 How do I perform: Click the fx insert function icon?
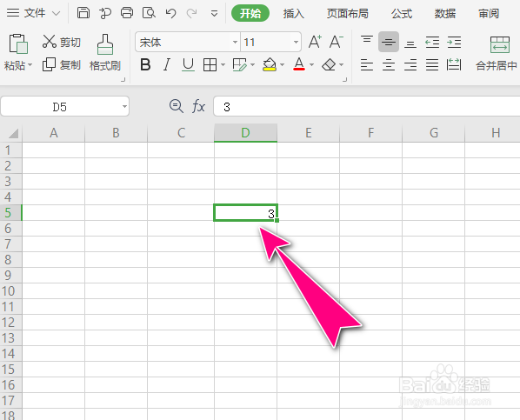tap(198, 106)
